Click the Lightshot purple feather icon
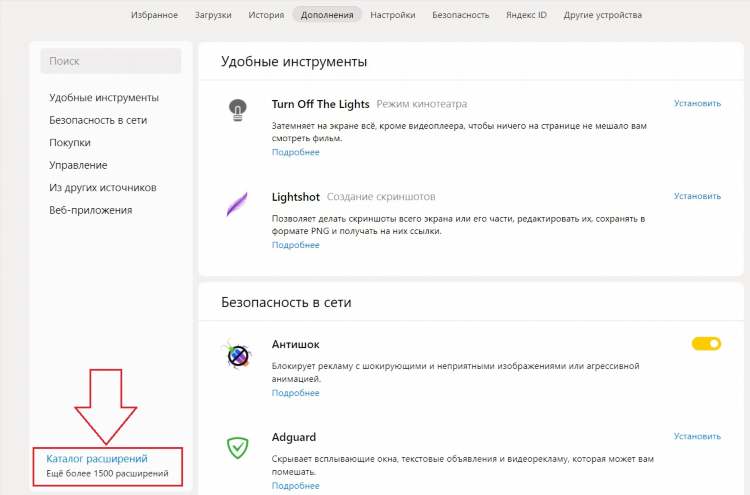This screenshot has width=750, height=495. [237, 204]
